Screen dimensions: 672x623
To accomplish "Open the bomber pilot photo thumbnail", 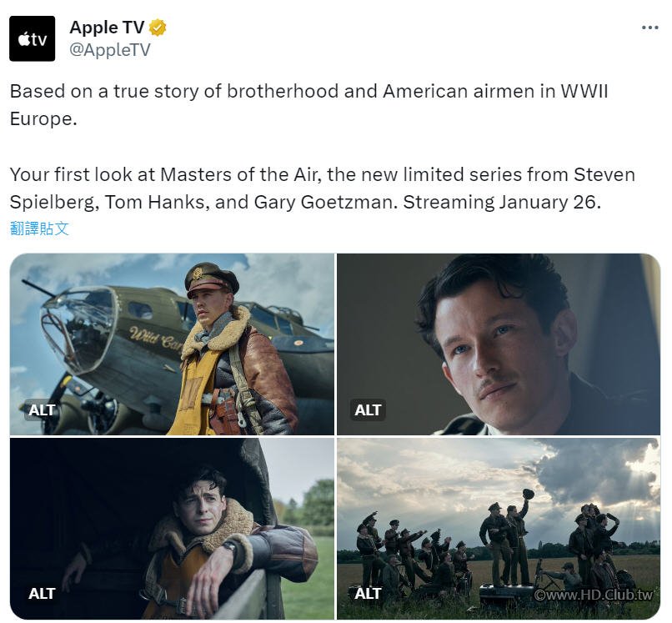I will (x=172, y=344).
